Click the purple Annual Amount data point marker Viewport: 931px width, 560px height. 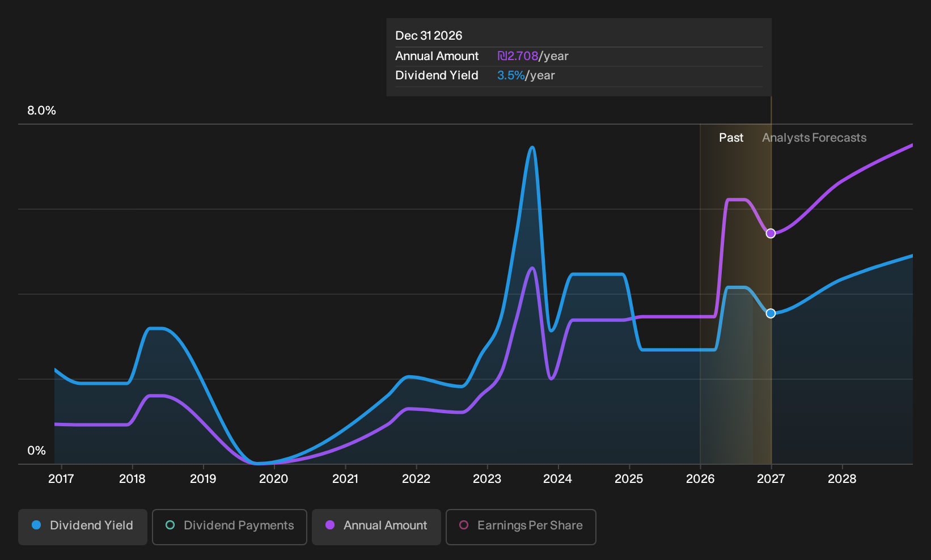point(771,234)
